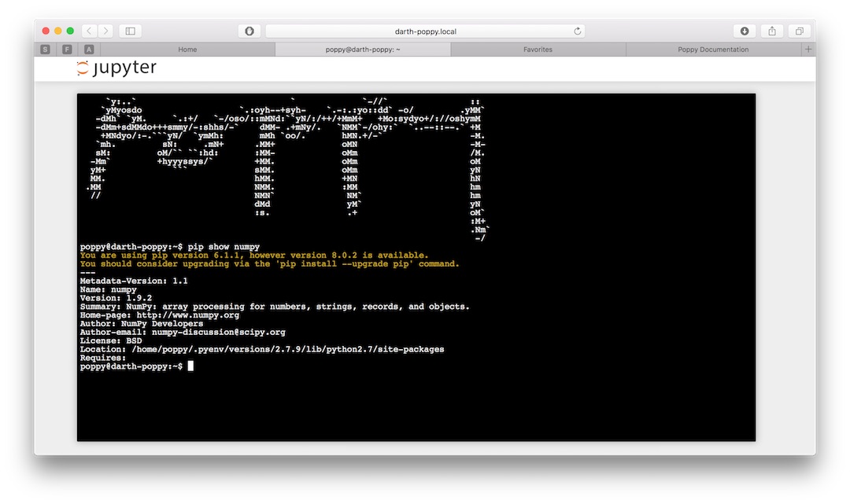Click the terminal prompt cursor line
The image size is (850, 504).
pyautogui.click(x=137, y=366)
